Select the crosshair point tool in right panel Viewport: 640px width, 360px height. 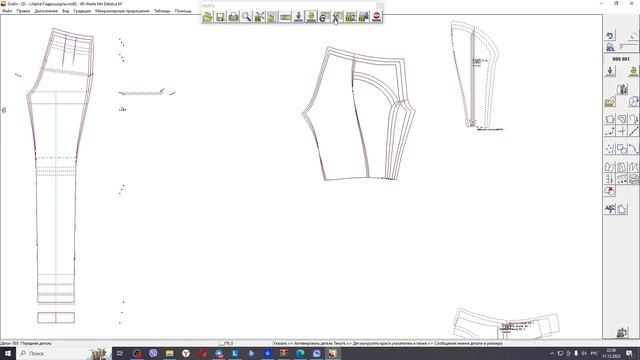click(622, 131)
